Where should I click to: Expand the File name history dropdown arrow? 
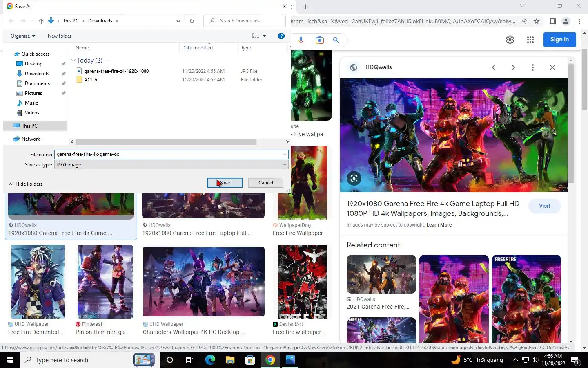click(x=285, y=154)
